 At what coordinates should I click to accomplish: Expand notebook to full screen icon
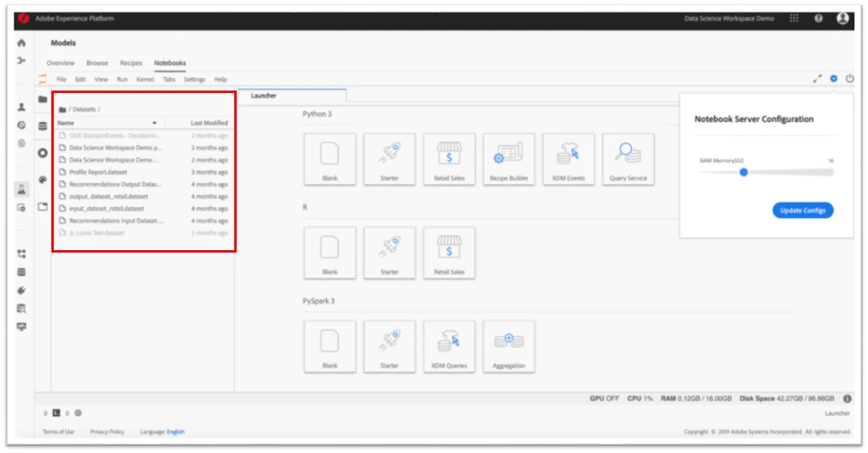point(817,79)
